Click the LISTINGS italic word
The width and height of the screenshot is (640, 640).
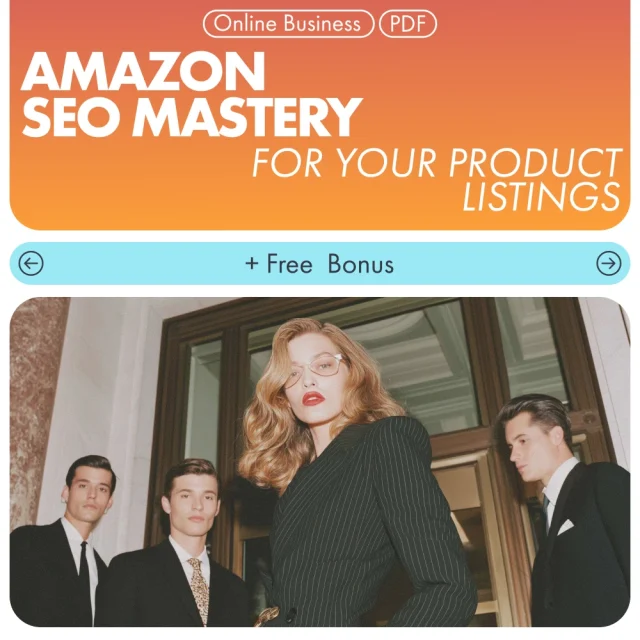(x=541, y=197)
